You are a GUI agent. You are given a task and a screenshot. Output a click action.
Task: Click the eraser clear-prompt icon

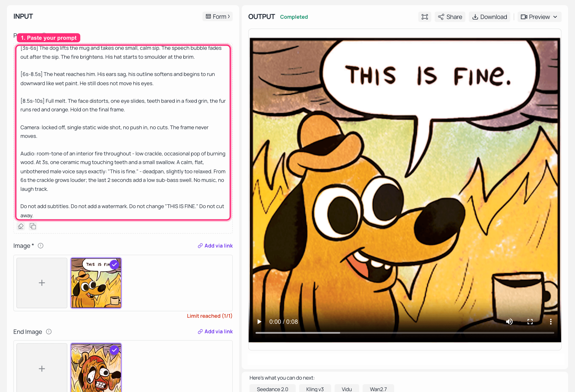21,226
